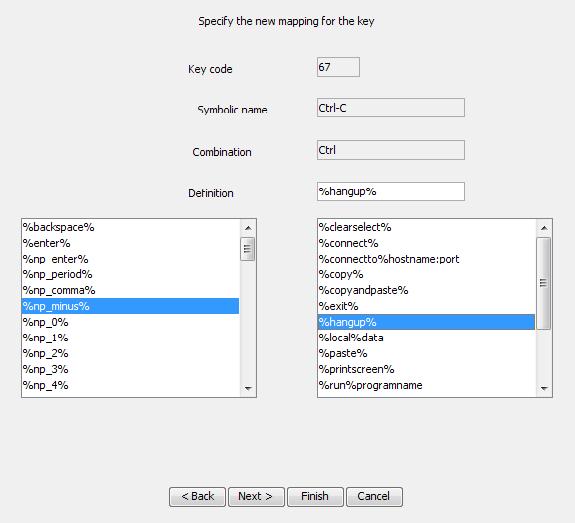
Task: Click the Next button
Action: coord(256,497)
